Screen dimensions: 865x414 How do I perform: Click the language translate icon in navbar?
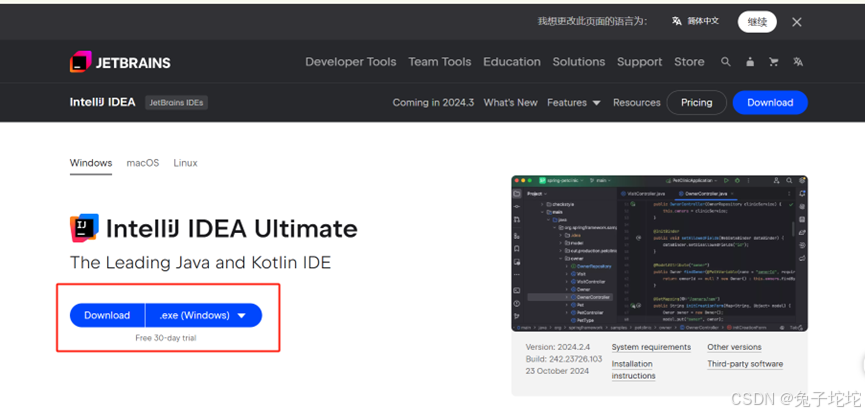coord(798,62)
